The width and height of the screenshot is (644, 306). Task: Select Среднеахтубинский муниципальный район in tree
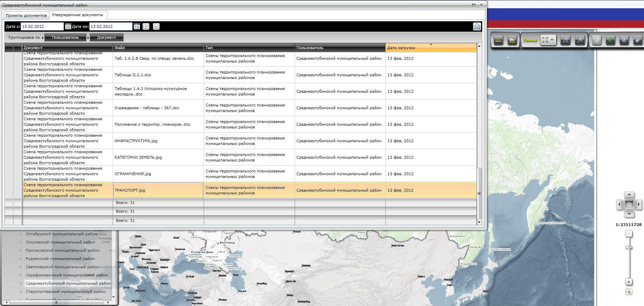coord(68,283)
